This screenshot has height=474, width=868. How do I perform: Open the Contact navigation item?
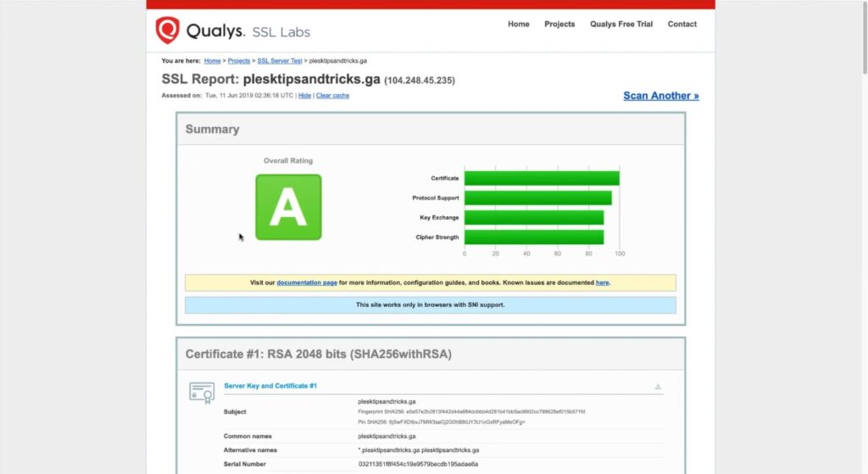click(x=682, y=24)
